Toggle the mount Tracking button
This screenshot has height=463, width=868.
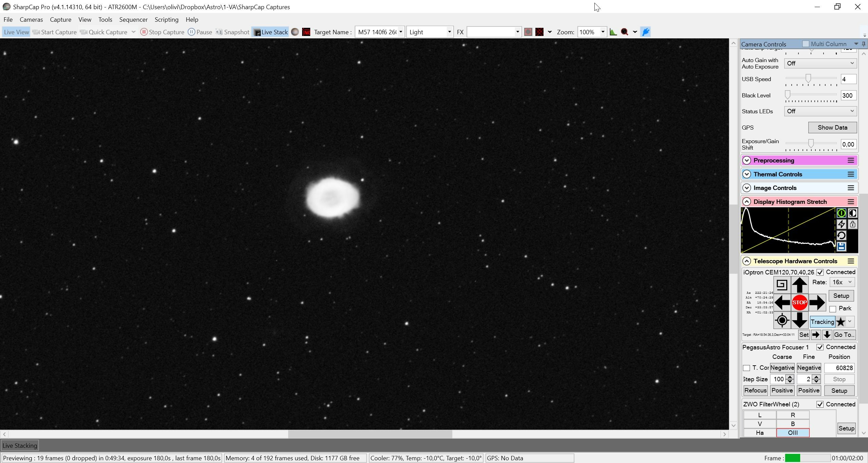[822, 322]
